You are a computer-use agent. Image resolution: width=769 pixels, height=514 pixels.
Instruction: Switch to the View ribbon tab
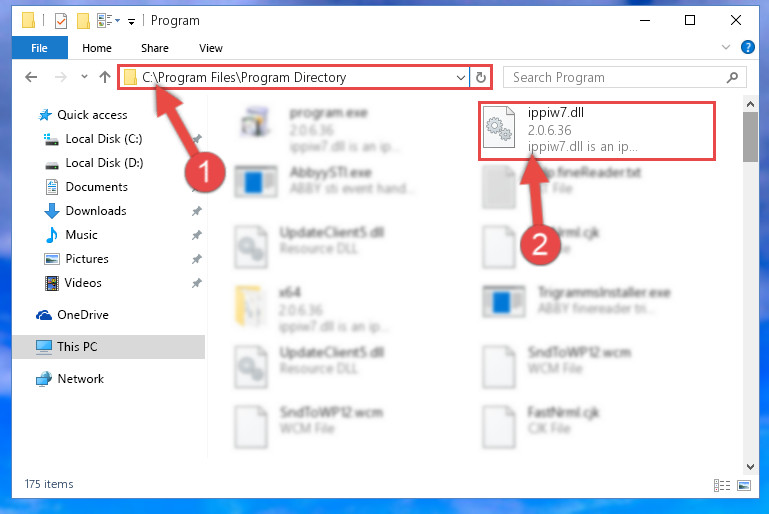click(210, 48)
